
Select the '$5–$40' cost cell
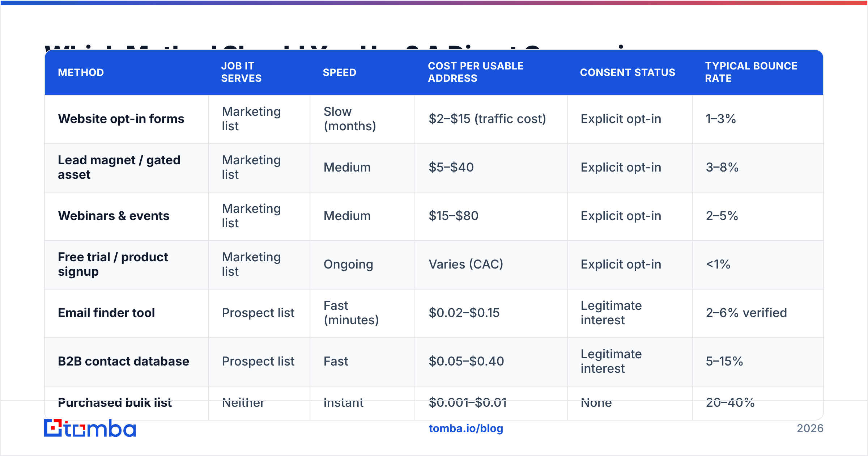pos(491,168)
